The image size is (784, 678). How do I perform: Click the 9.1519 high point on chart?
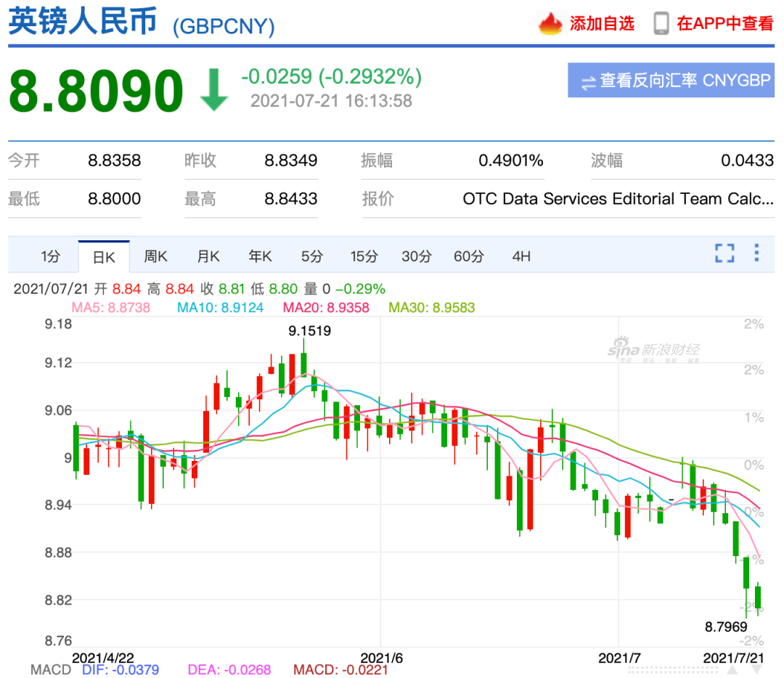[309, 332]
